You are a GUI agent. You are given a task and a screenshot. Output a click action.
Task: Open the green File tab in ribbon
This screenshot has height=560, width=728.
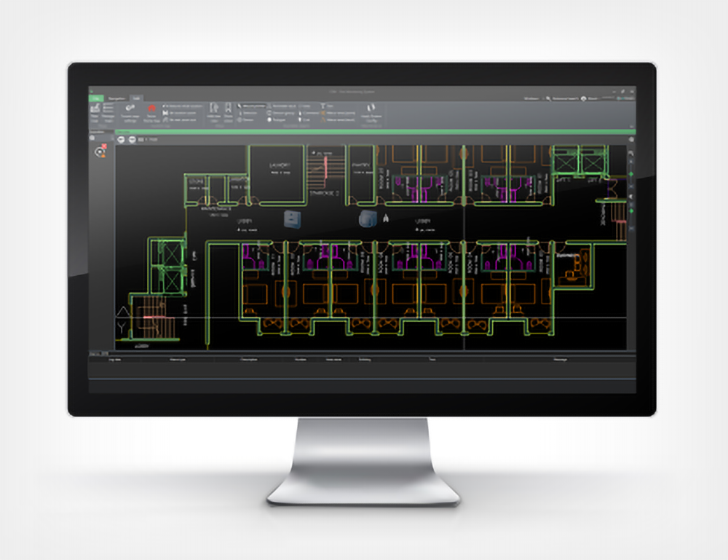(x=97, y=98)
